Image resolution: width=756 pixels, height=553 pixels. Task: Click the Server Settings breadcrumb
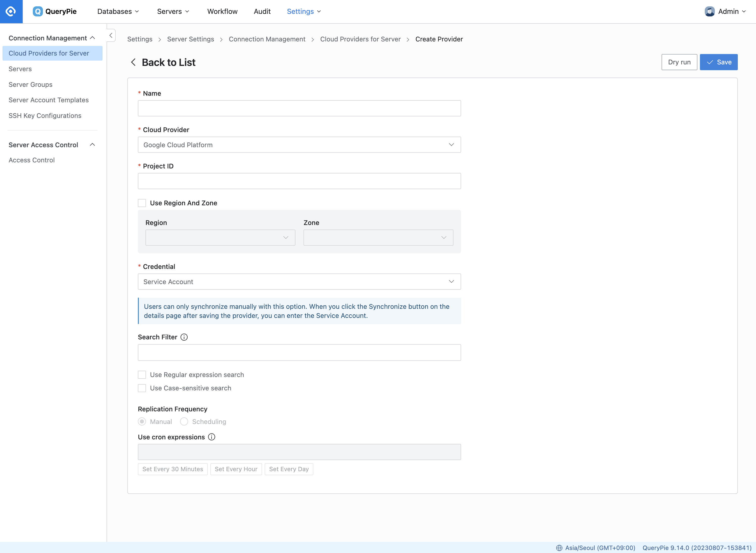(x=190, y=39)
